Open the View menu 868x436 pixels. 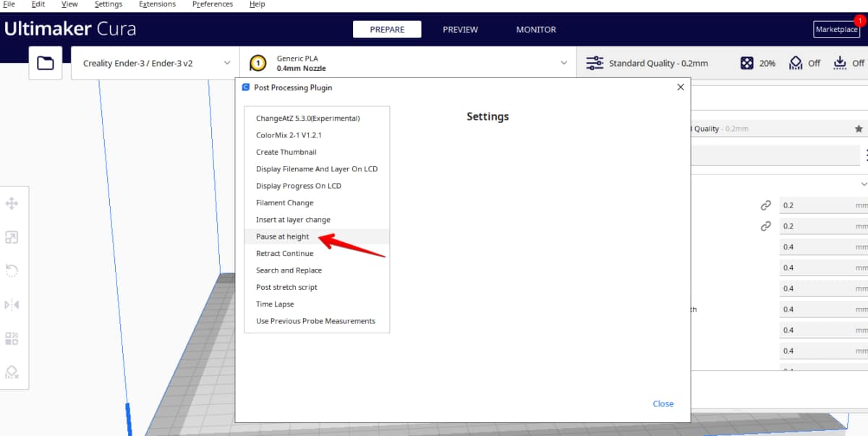coord(69,4)
